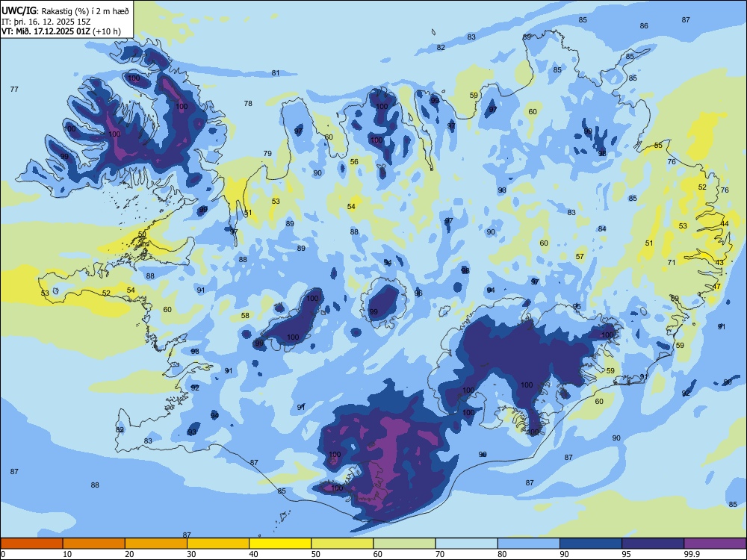
Task: Pick the 70–80% pale blue legend swatch
Action: pos(466,544)
